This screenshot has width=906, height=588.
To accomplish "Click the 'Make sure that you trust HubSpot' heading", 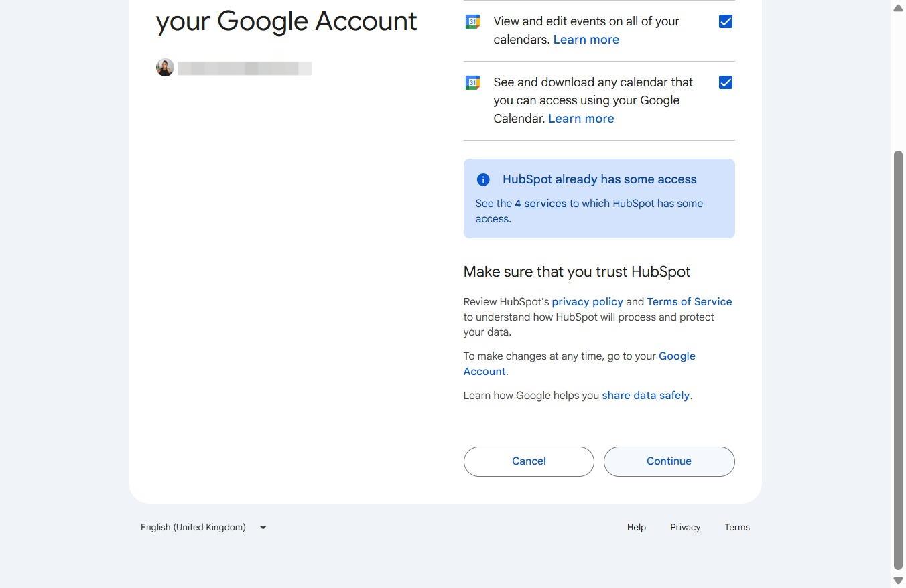I will point(577,272).
